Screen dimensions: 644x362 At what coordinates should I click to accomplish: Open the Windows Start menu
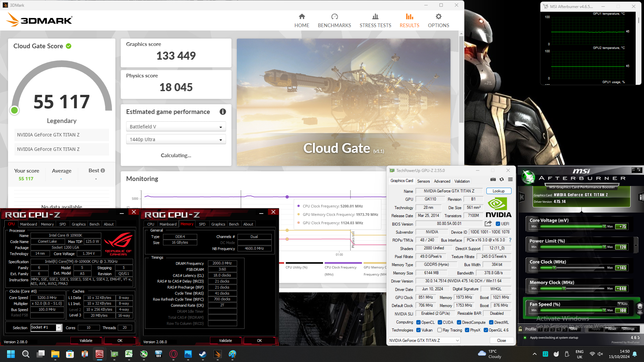[11, 354]
